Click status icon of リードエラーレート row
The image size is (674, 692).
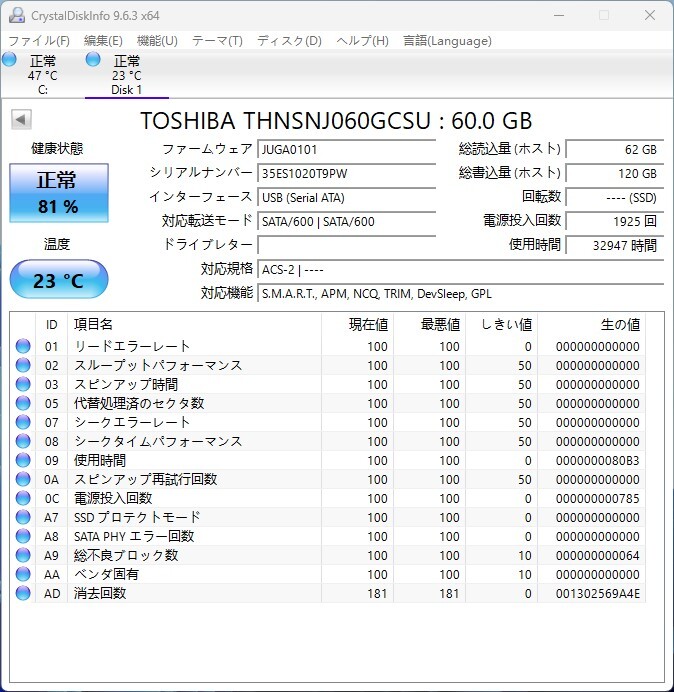click(x=23, y=347)
